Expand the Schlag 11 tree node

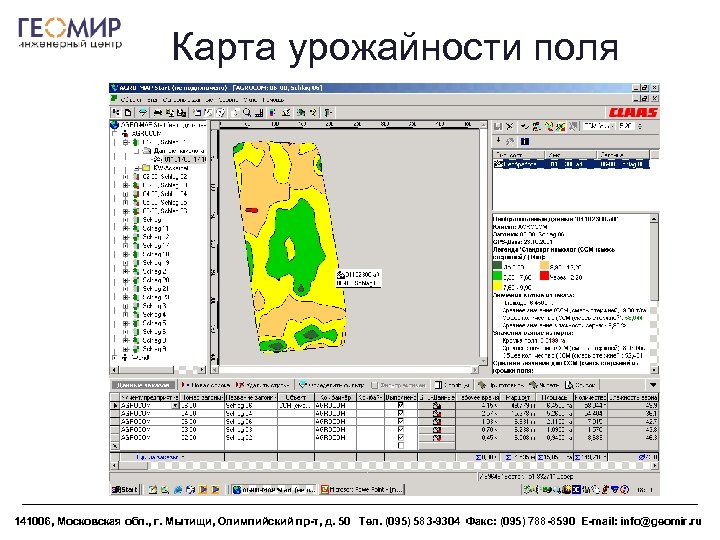[x=125, y=228]
